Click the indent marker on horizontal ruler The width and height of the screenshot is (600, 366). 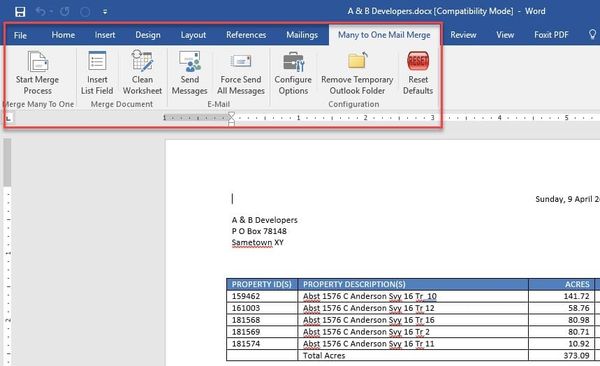pos(231,118)
